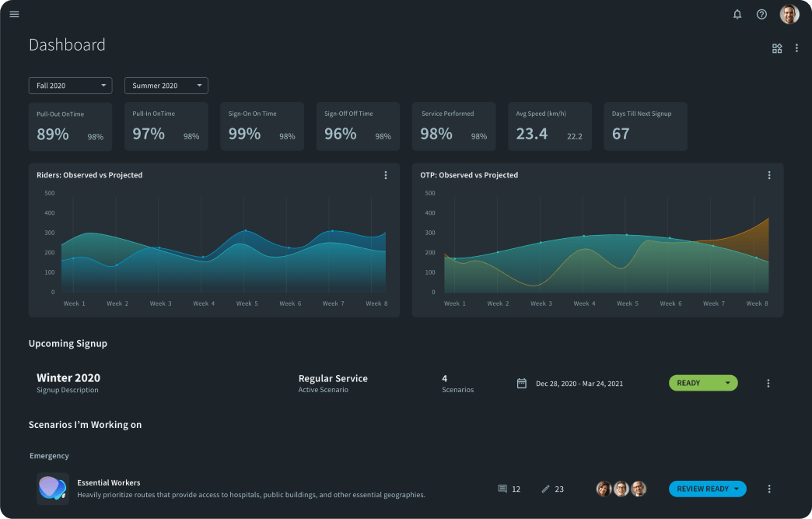Open the Dashboard page kebab menu
This screenshot has width=812, height=519.
[796, 48]
